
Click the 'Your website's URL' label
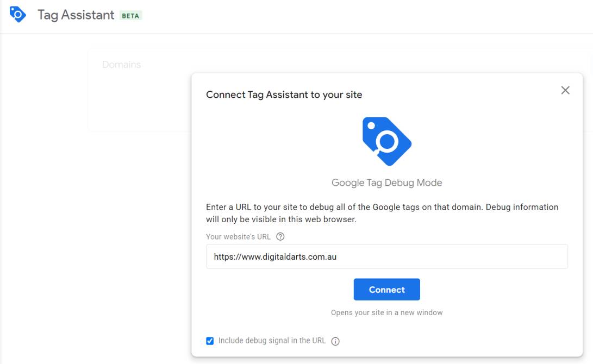(x=238, y=237)
